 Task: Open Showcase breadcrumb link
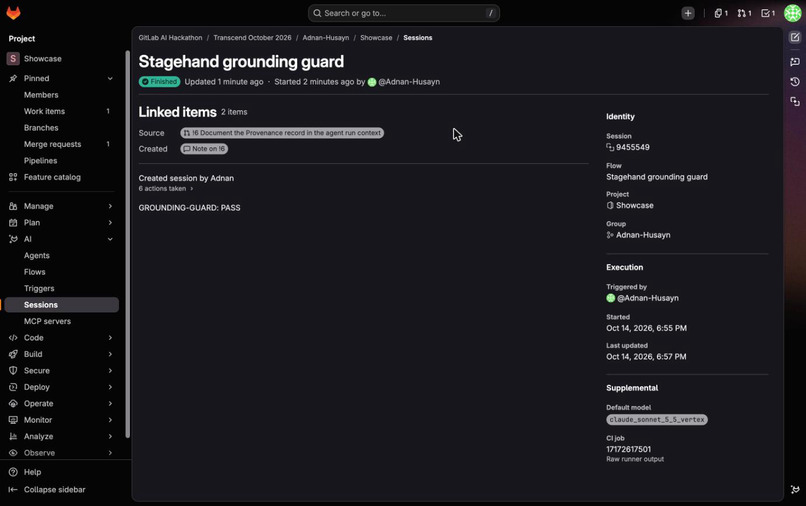click(376, 38)
